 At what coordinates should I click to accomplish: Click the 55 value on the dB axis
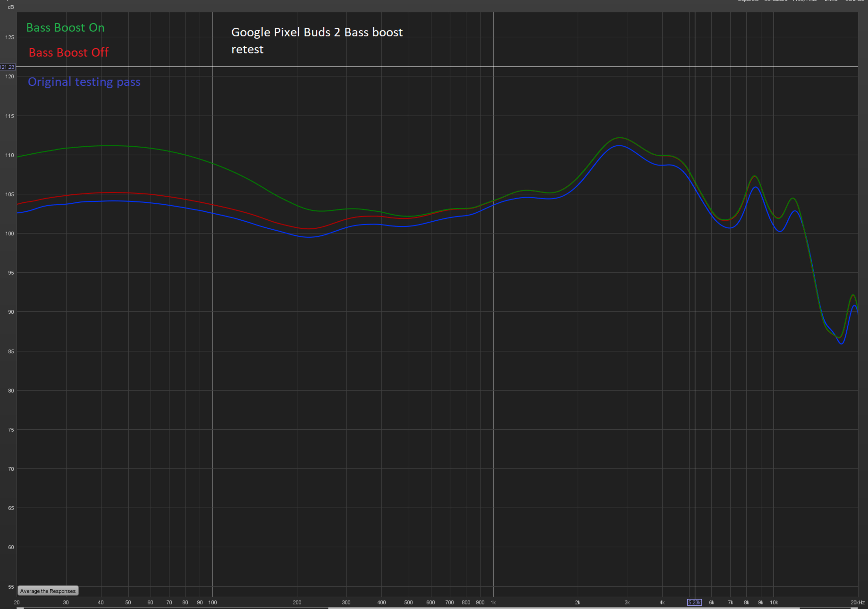(x=11, y=587)
